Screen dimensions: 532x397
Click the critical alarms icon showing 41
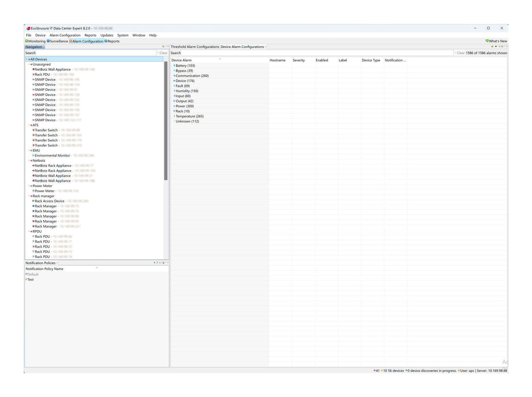pyautogui.click(x=375, y=371)
